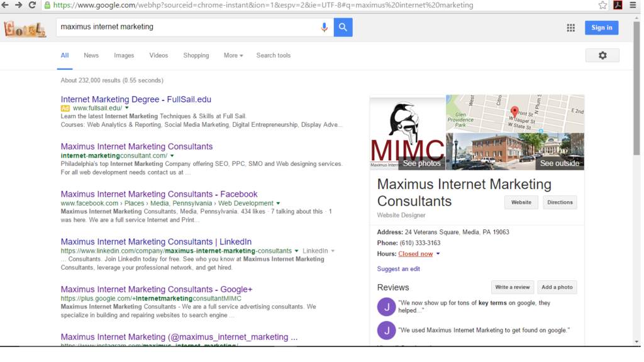Viewport: 644px width, 362px height.
Task: Click first reviewer J avatar
Action: click(387, 307)
